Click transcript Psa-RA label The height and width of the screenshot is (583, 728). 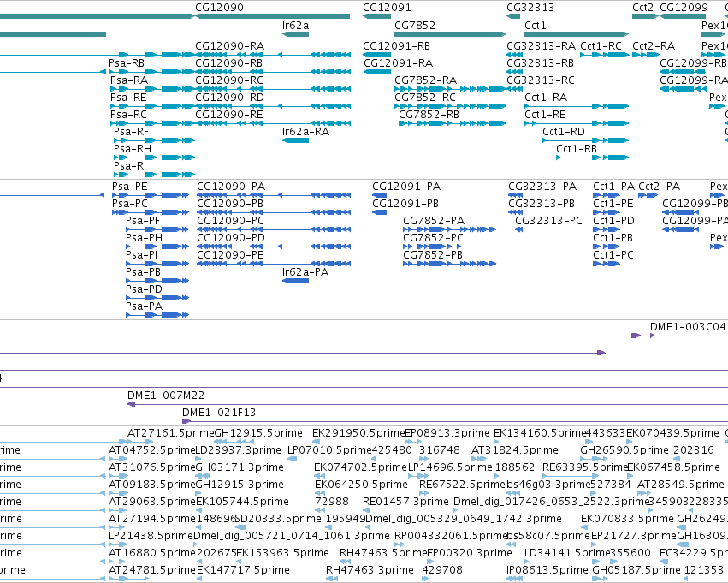coord(129,80)
